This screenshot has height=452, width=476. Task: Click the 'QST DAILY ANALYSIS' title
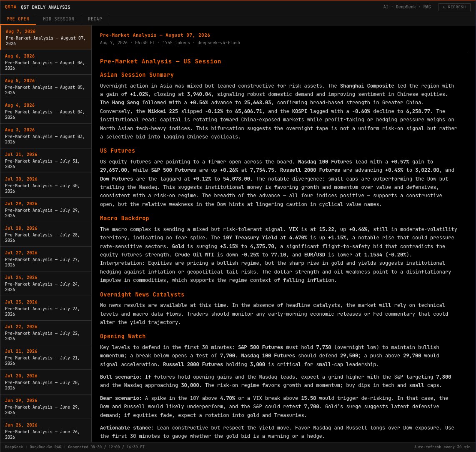45,7
